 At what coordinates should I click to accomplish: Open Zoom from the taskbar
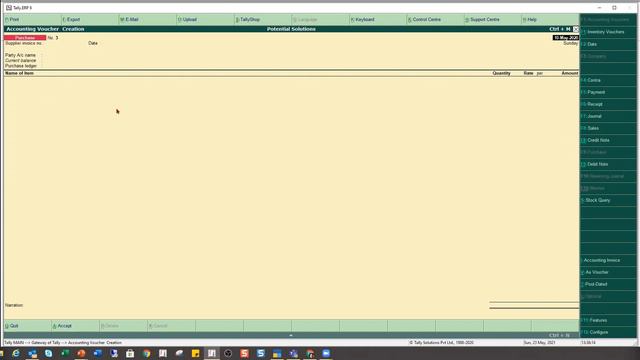[326, 353]
